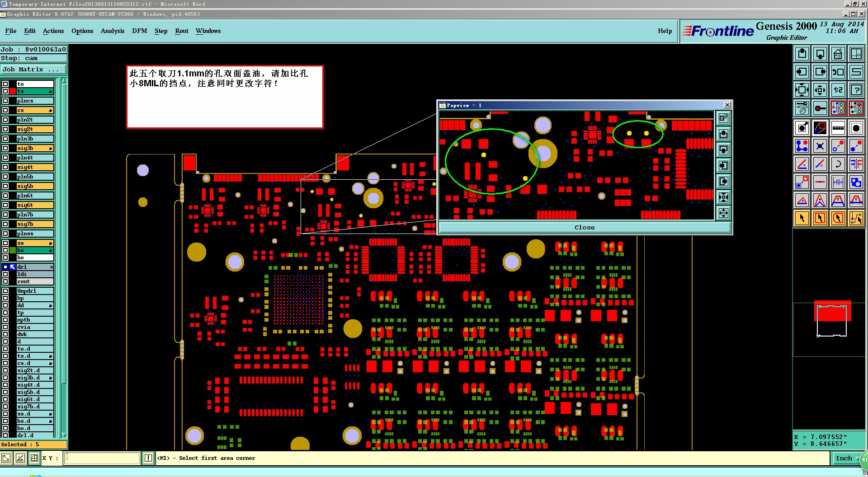868x477 pixels.
Task: Click the mirror F icon tool
Action: tap(856, 164)
